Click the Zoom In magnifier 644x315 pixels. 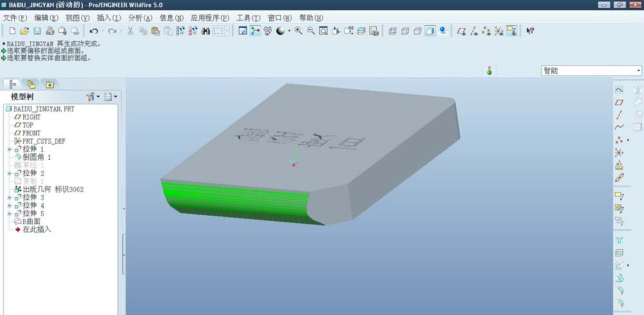pos(299,31)
